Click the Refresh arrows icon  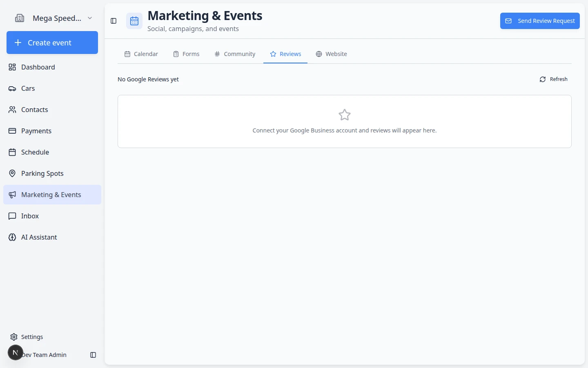tap(543, 79)
